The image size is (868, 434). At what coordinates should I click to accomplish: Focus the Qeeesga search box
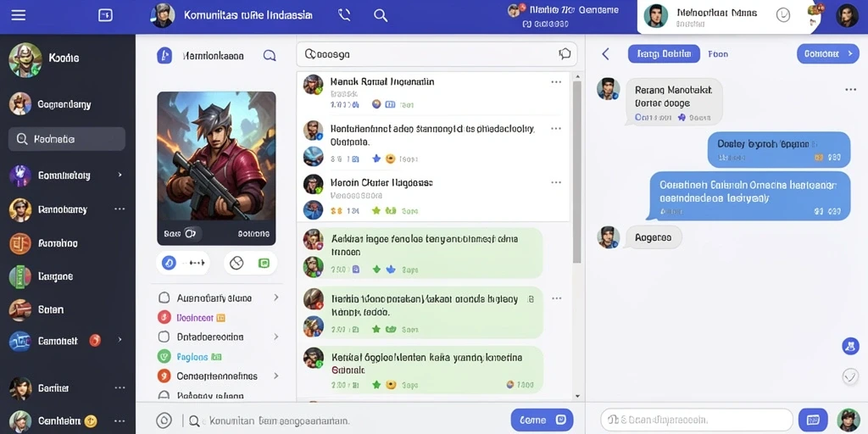point(437,54)
